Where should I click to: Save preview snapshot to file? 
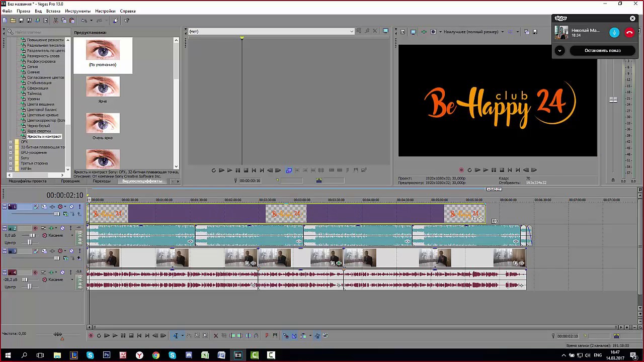pos(535,32)
